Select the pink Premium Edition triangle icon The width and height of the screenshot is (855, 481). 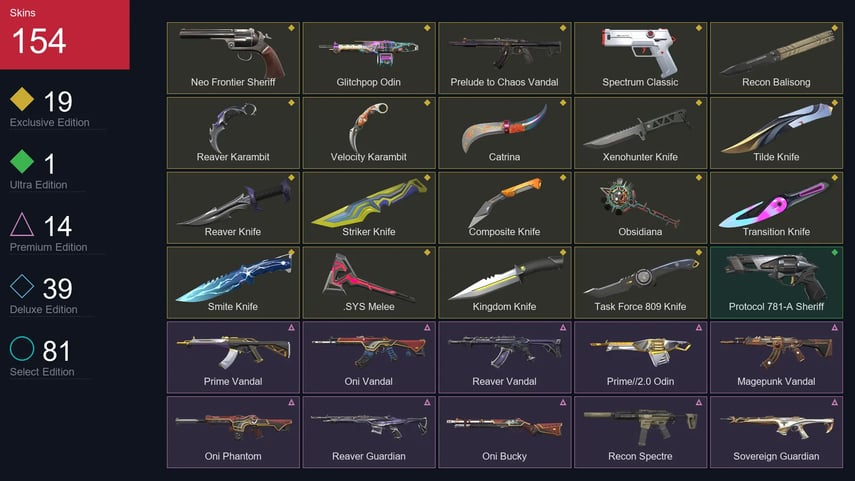[x=22, y=224]
